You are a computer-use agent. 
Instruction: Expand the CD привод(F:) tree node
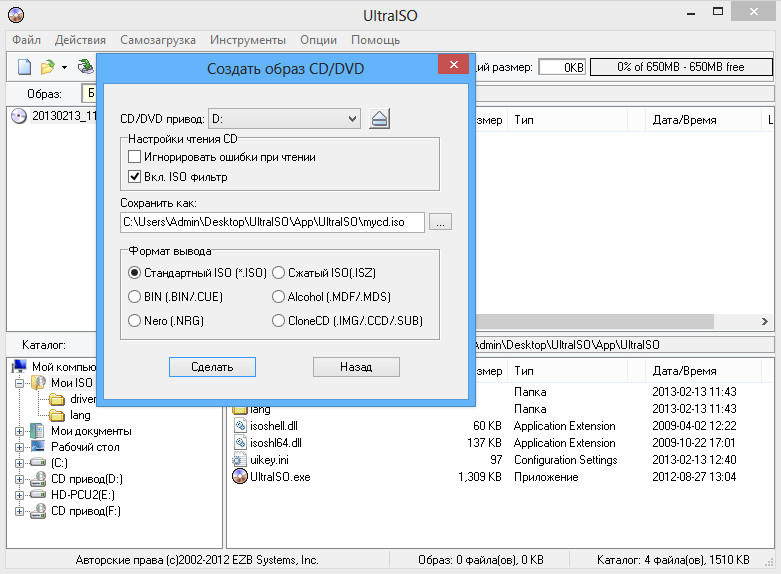20,511
